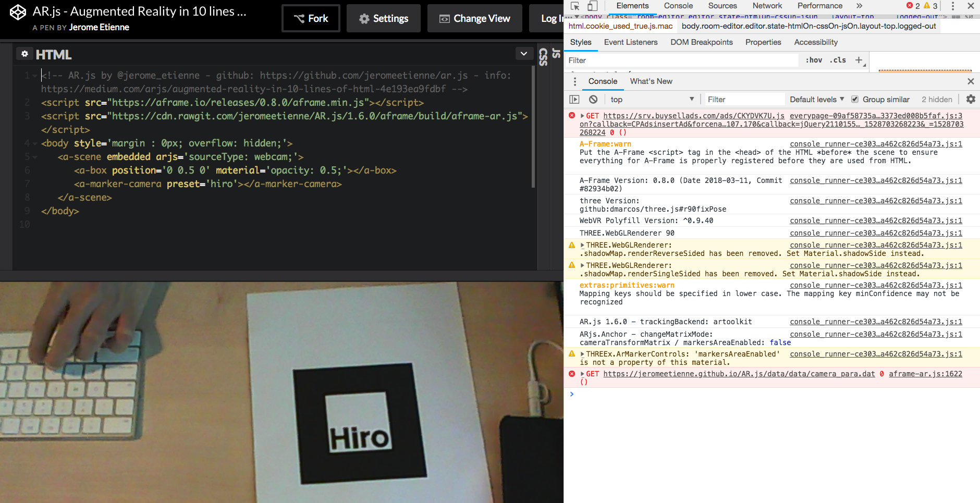980x503 pixels.
Task: Clear the console with the ban icon
Action: pyautogui.click(x=593, y=100)
